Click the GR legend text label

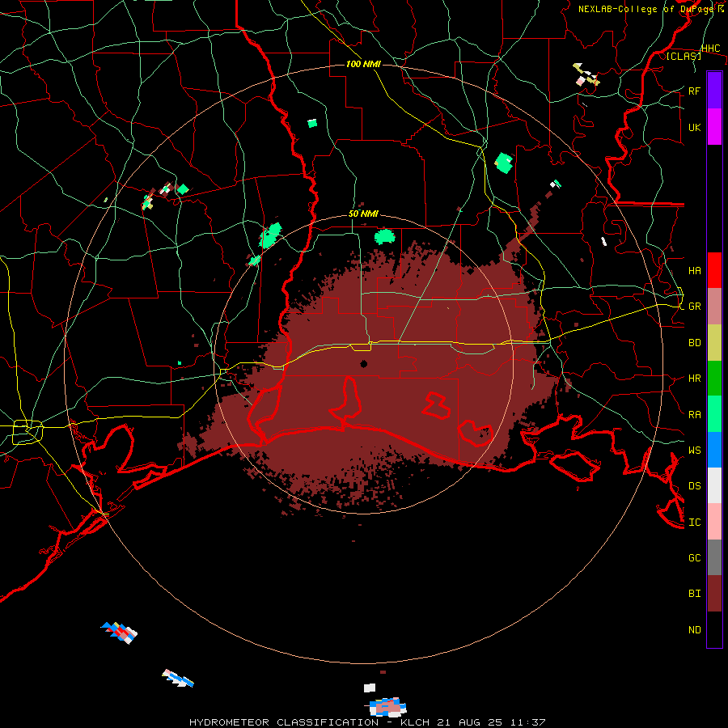694,307
